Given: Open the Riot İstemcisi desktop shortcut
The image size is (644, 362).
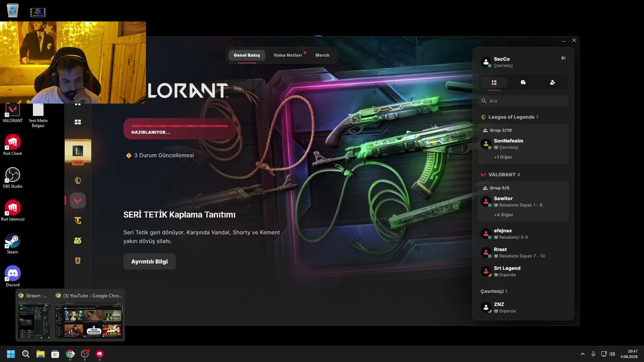Looking at the screenshot, I should (x=13, y=211).
